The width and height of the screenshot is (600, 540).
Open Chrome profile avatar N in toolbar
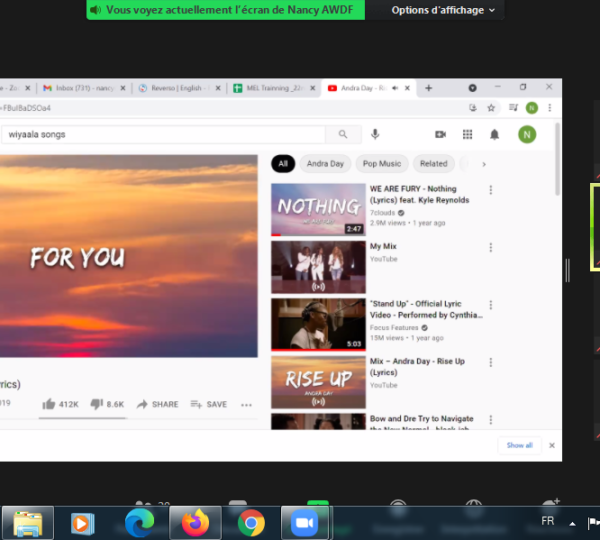click(532, 108)
